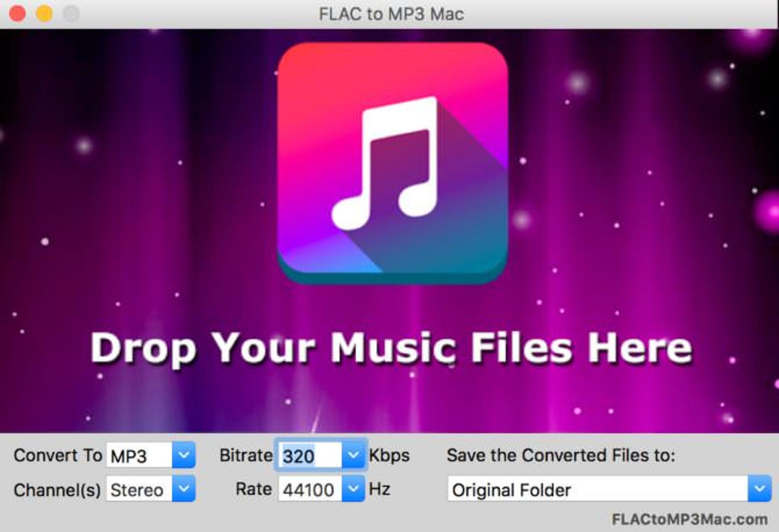Image resolution: width=779 pixels, height=532 pixels.
Task: Click the Hz unit label
Action: click(x=379, y=489)
